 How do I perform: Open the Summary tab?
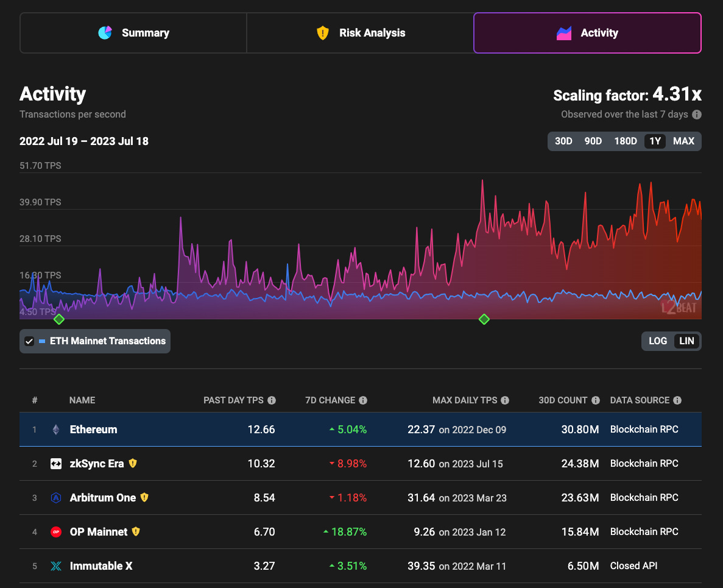pos(133,33)
